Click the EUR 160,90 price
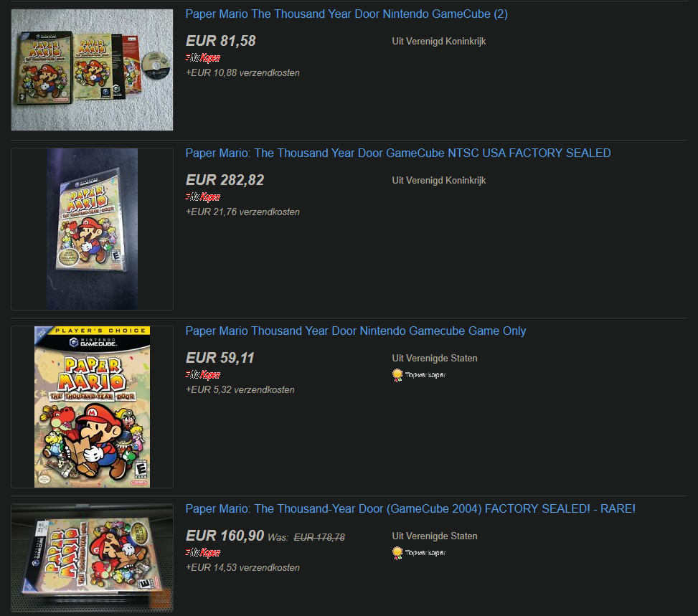The width and height of the screenshot is (698, 616). click(x=225, y=536)
